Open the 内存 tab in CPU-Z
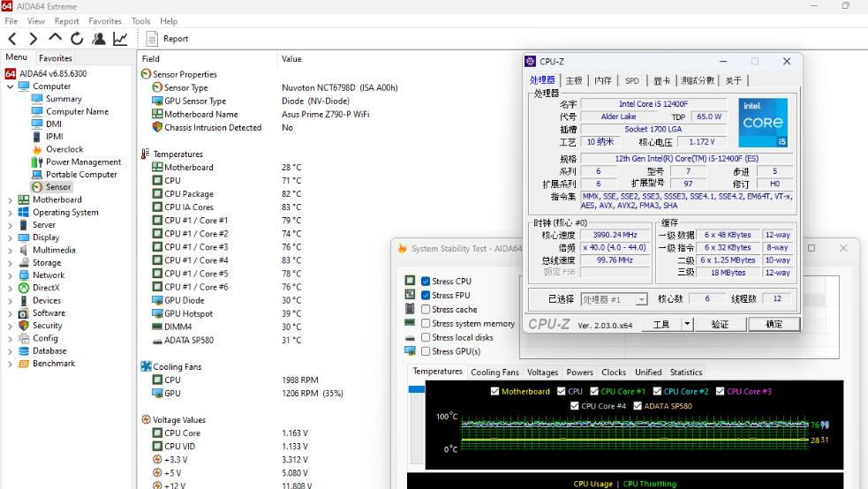The image size is (868, 489). 603,80
